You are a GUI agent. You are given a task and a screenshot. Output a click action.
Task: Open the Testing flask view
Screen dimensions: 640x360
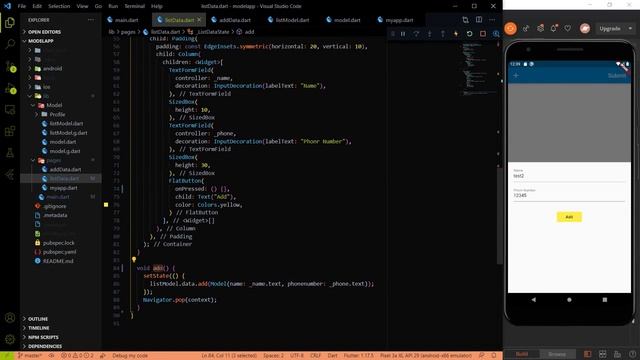(x=10, y=153)
